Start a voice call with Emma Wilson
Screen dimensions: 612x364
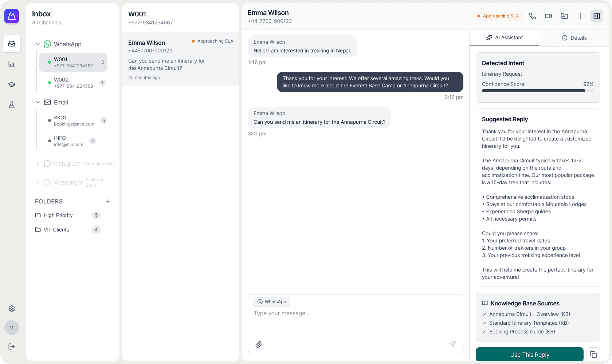point(533,16)
